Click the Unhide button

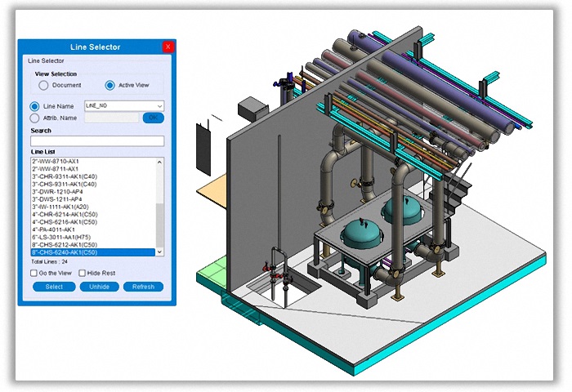(x=100, y=287)
